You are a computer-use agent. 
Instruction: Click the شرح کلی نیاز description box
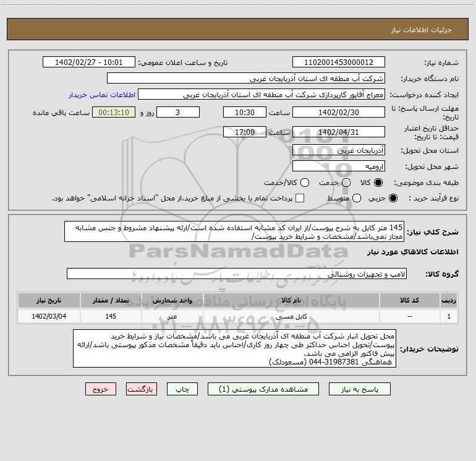234,232
